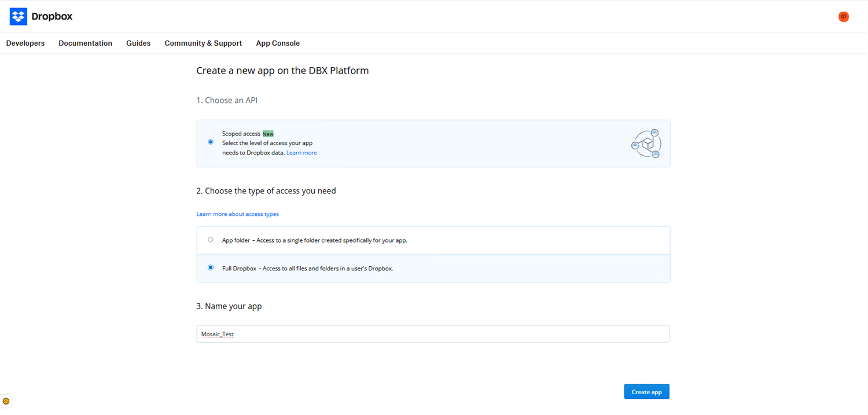The image size is (868, 415).
Task: Open the Guides menu
Action: pos(138,43)
